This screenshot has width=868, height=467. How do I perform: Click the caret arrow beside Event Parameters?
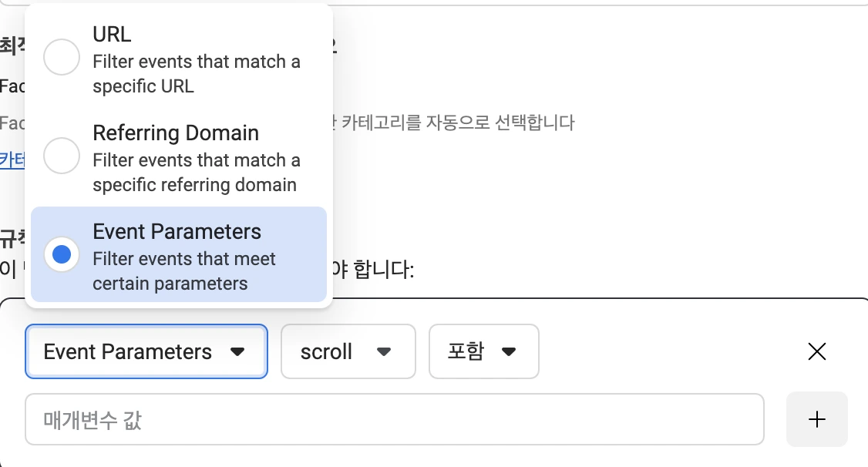coord(237,352)
